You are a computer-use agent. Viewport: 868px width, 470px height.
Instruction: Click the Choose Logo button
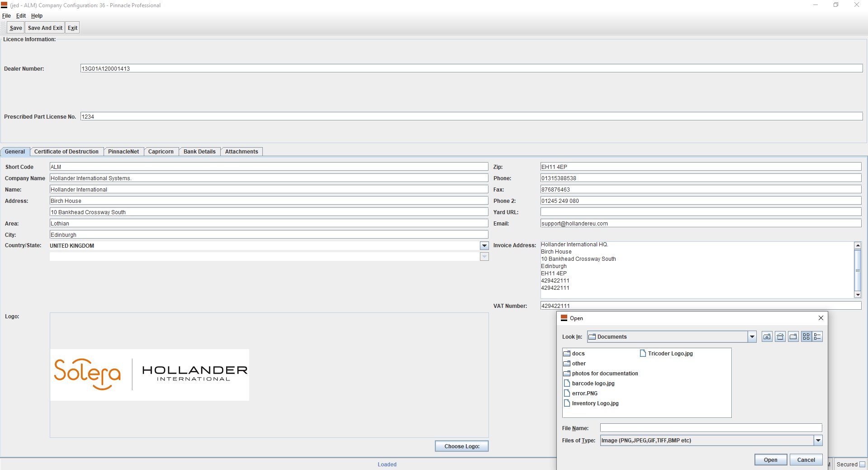(462, 446)
